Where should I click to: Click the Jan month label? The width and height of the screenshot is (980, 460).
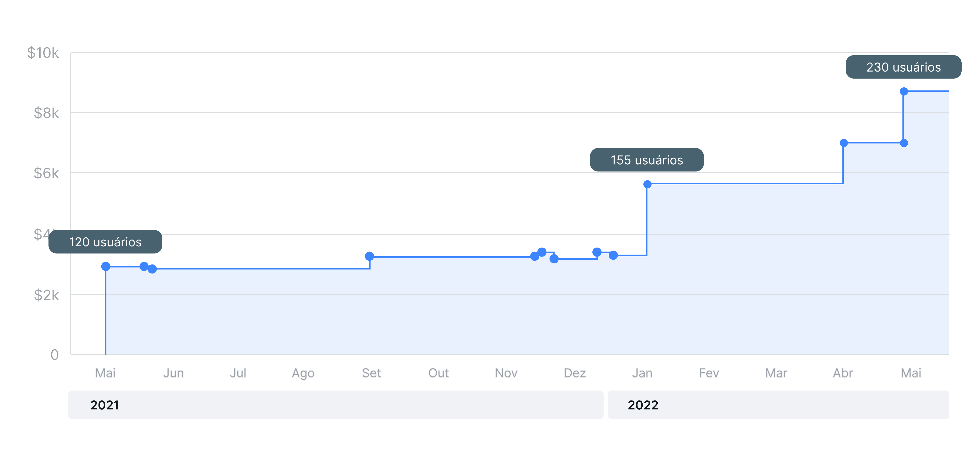coord(642,373)
